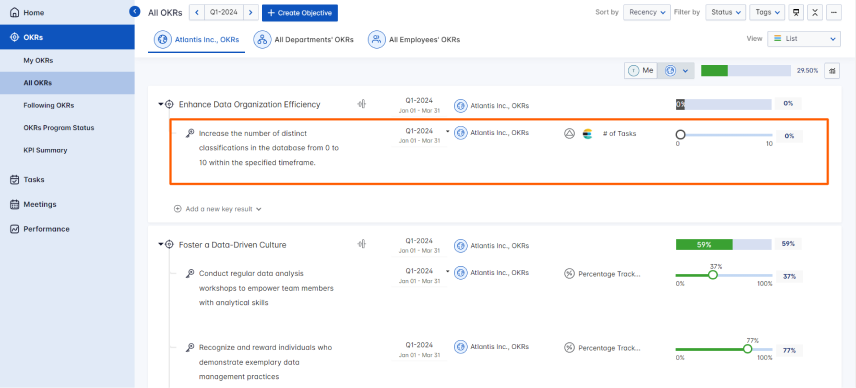Click the alignment icon next to Foster a Data-Driven Culture
The width and height of the screenshot is (856, 388).
click(361, 244)
